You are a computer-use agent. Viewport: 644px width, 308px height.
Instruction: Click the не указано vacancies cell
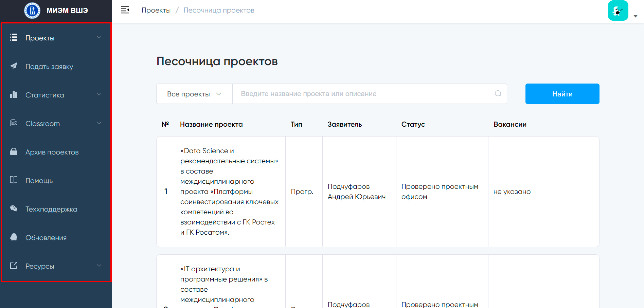coord(512,192)
